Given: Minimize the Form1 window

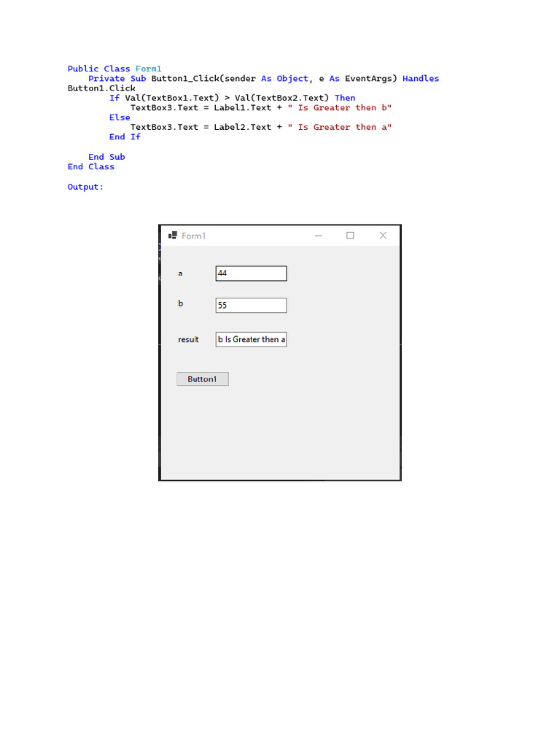Looking at the screenshot, I should (x=319, y=236).
